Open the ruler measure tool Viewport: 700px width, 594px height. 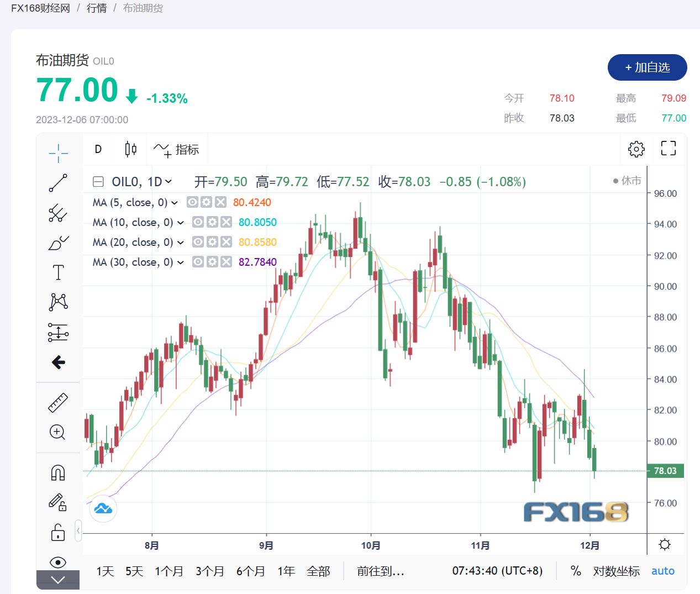pyautogui.click(x=58, y=402)
